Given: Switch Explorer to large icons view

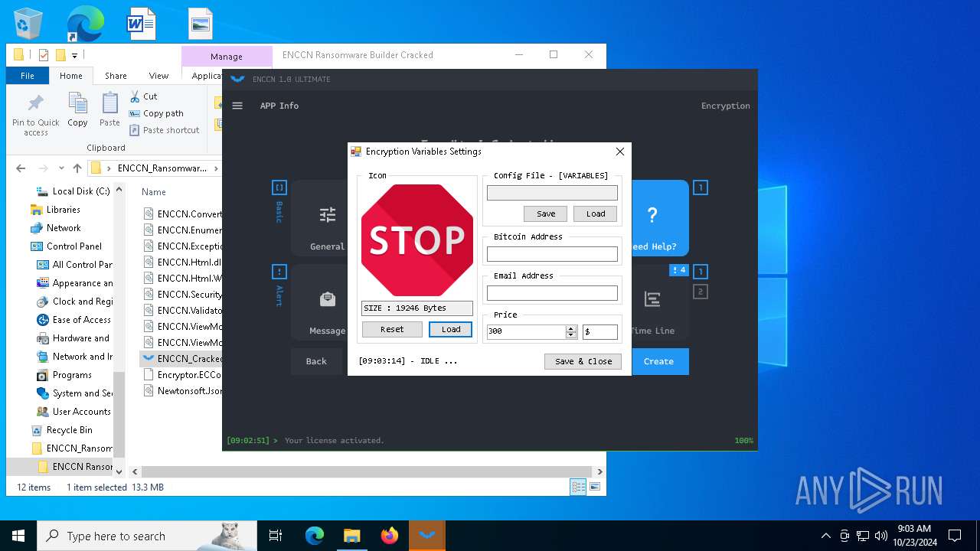Looking at the screenshot, I should pyautogui.click(x=594, y=487).
